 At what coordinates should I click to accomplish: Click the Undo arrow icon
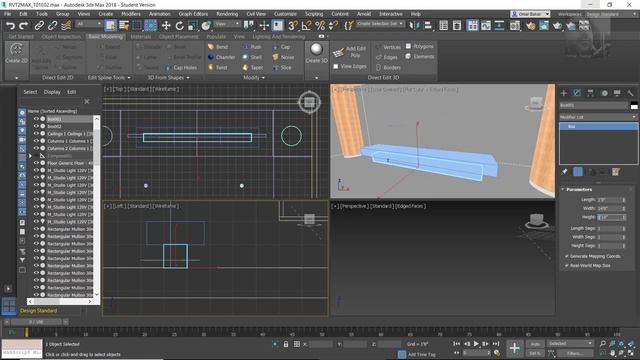10,26
